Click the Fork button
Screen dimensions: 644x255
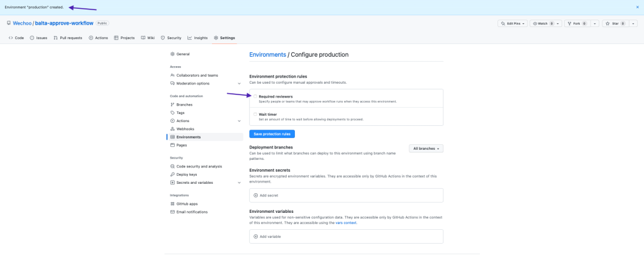coord(577,23)
